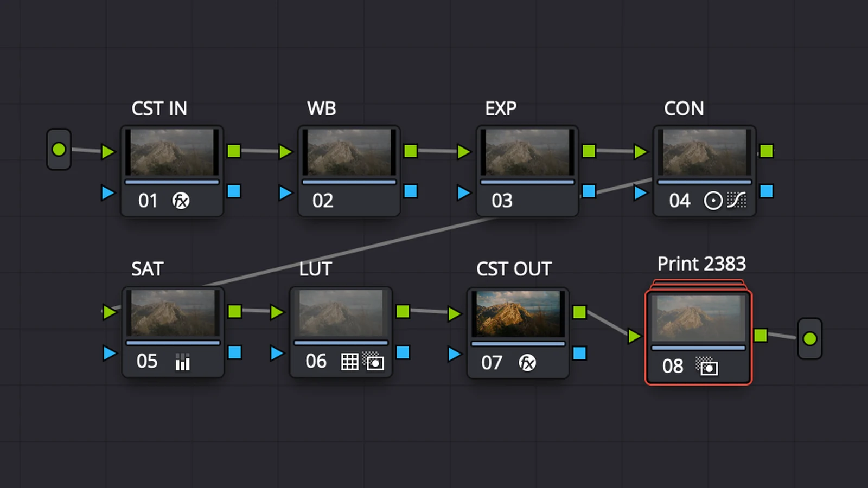Click the green RGB output square of node 08
The image size is (868, 488).
point(761,335)
